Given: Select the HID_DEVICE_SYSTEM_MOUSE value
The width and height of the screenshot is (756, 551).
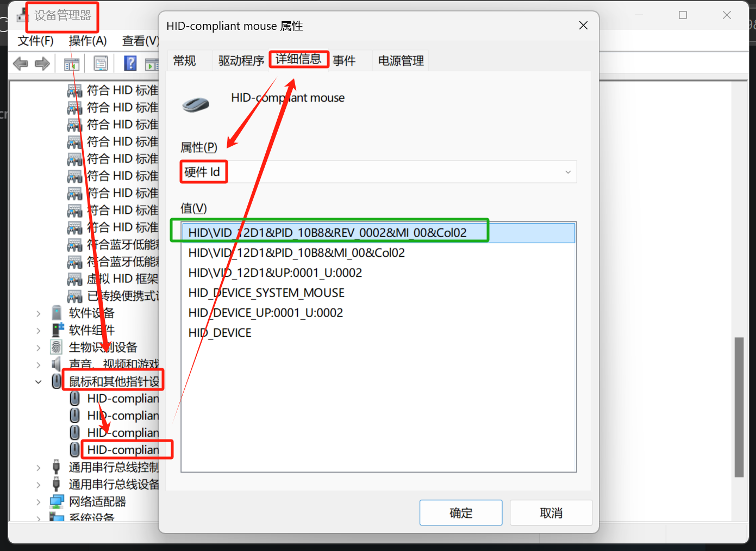Looking at the screenshot, I should 266,293.
